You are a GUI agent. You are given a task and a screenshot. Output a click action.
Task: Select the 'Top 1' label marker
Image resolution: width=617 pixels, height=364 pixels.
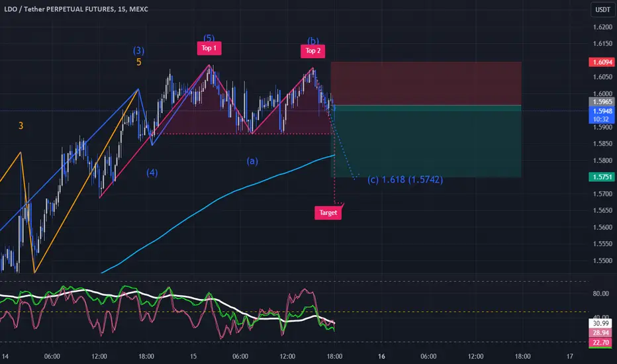209,48
